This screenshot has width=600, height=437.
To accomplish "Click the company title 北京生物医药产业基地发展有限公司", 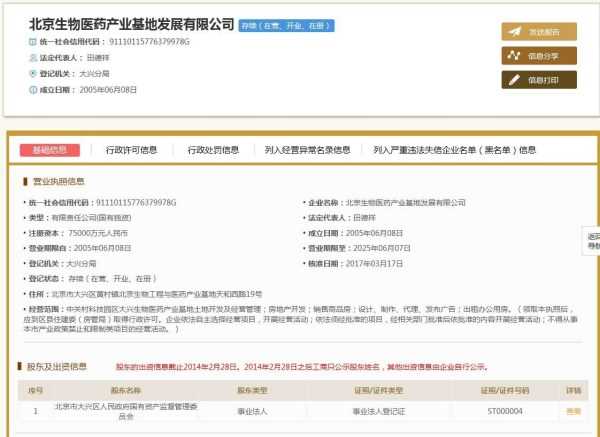I will click(x=131, y=24).
